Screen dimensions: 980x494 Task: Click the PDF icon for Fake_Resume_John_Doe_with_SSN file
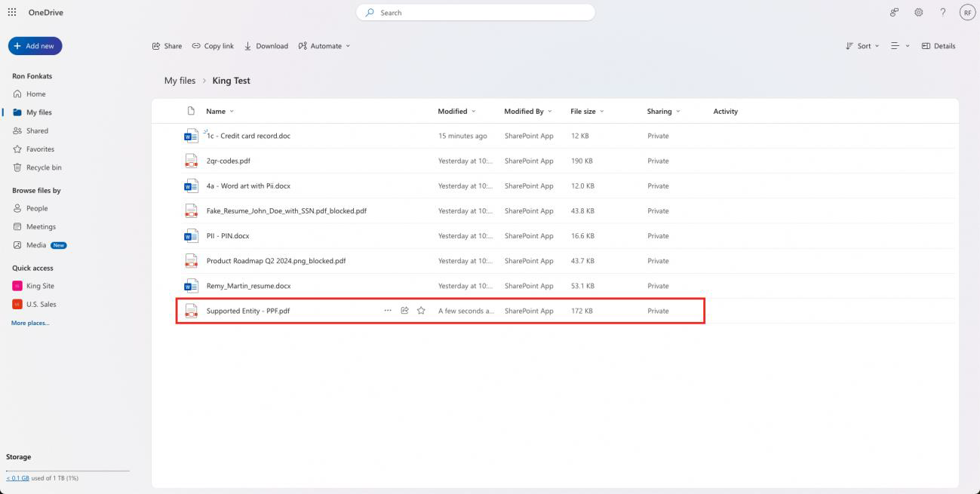(191, 210)
